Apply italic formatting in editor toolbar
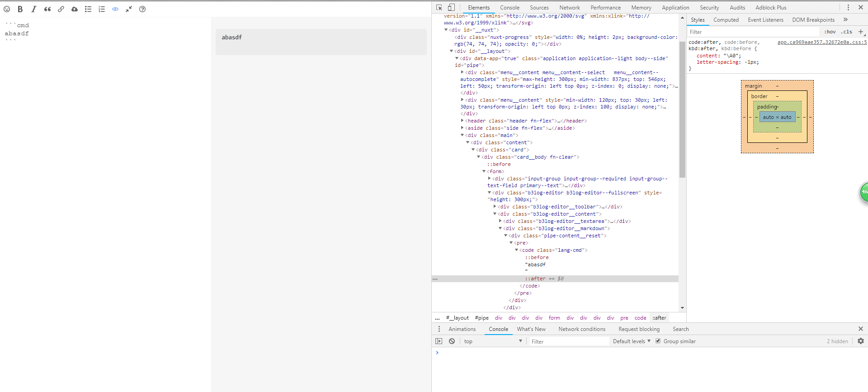Image resolution: width=868 pixels, height=392 pixels. [34, 9]
